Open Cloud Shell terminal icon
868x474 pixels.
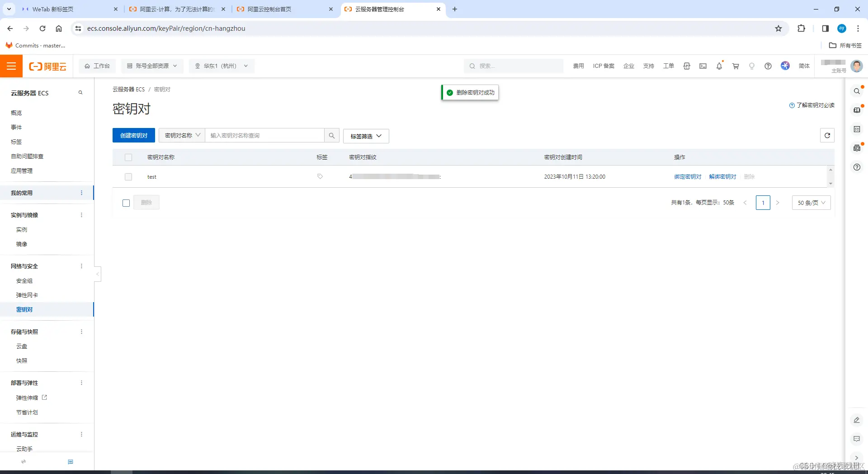coord(703,66)
